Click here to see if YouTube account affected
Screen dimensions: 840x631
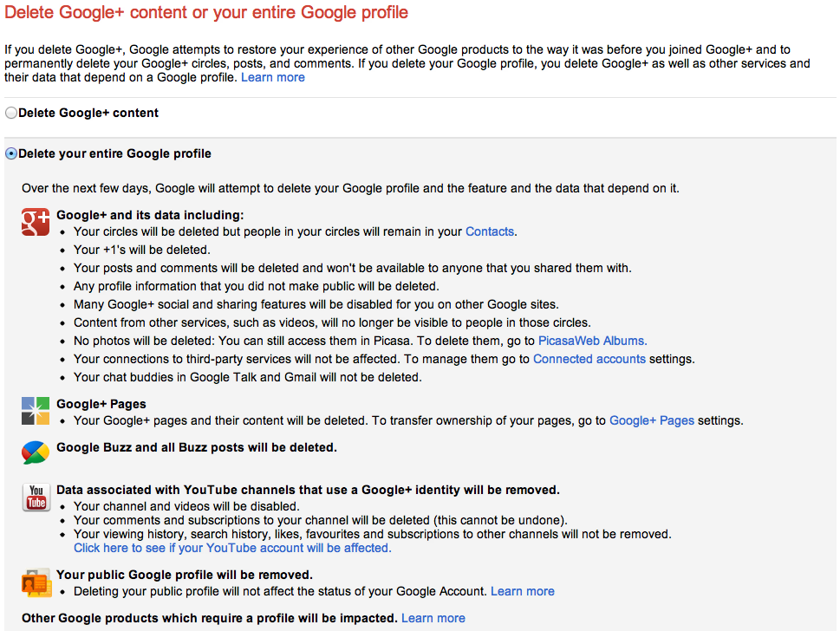pyautogui.click(x=232, y=548)
